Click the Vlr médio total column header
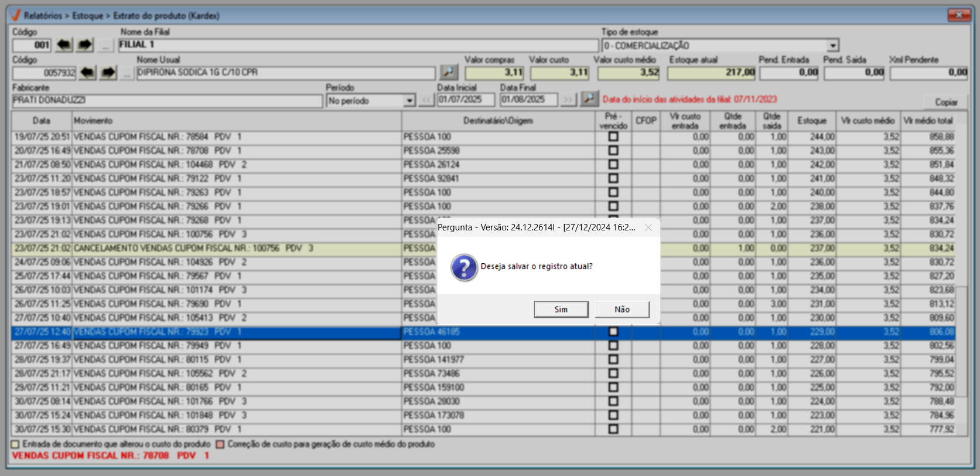 (928, 121)
